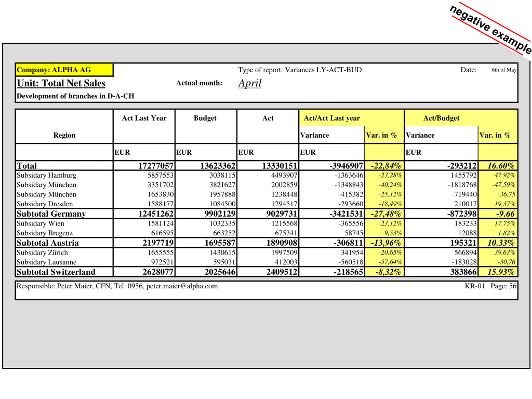Screen dimensions: 532x399
Task: Click the 'Region' column header
Action: click(64, 135)
